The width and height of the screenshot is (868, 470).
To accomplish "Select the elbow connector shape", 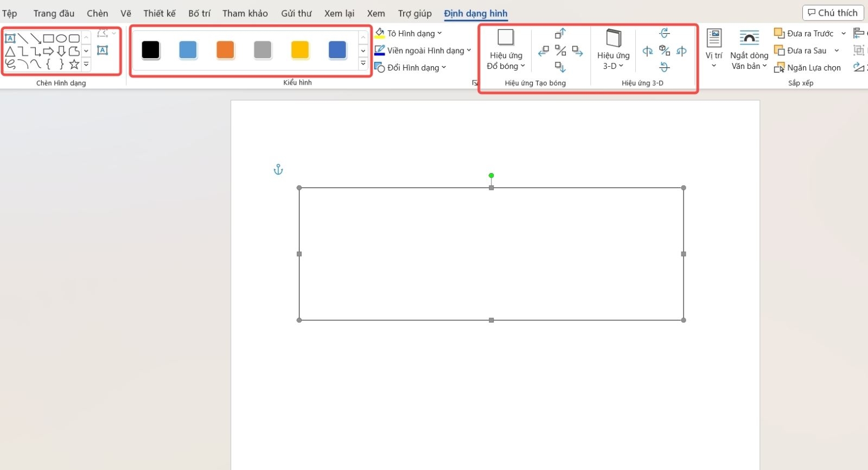I will pyautogui.click(x=23, y=52).
